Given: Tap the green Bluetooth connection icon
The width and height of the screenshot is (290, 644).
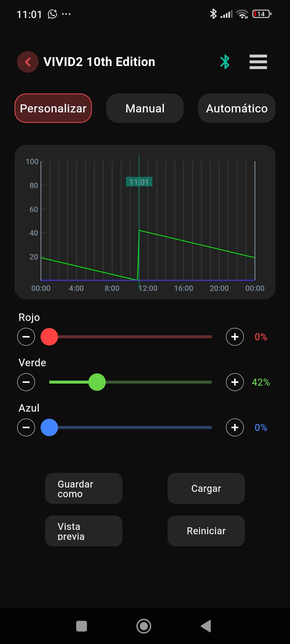Looking at the screenshot, I should click(x=225, y=62).
